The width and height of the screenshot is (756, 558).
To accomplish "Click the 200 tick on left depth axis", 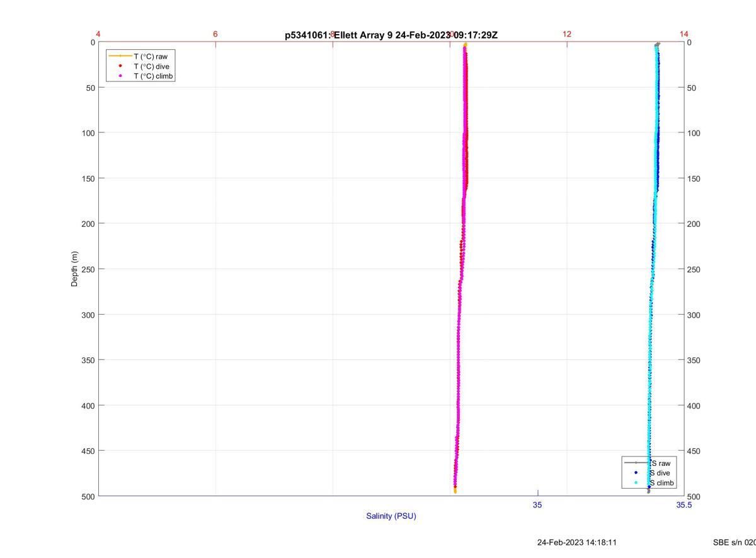I will (x=88, y=224).
